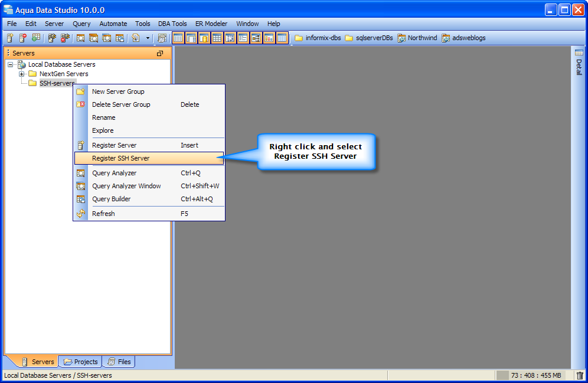
Task: Click the Connect server plug toolbar icon
Action: [52, 38]
